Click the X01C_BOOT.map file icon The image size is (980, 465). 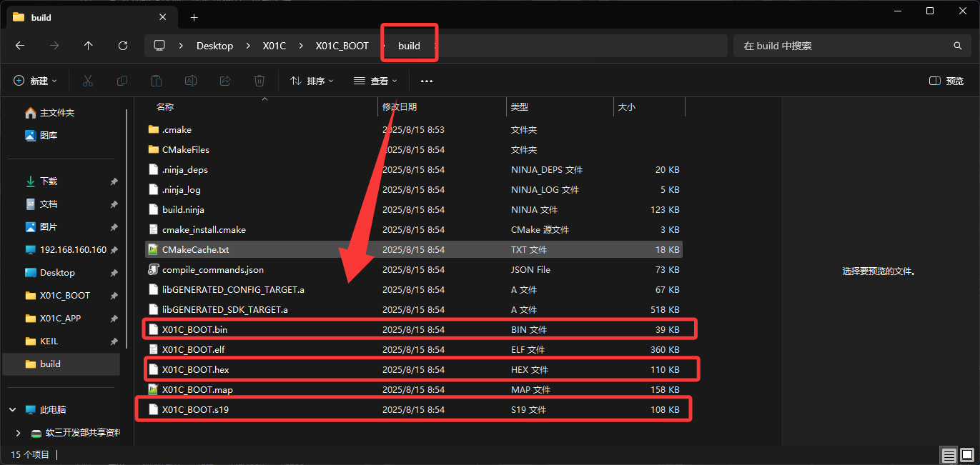point(153,390)
